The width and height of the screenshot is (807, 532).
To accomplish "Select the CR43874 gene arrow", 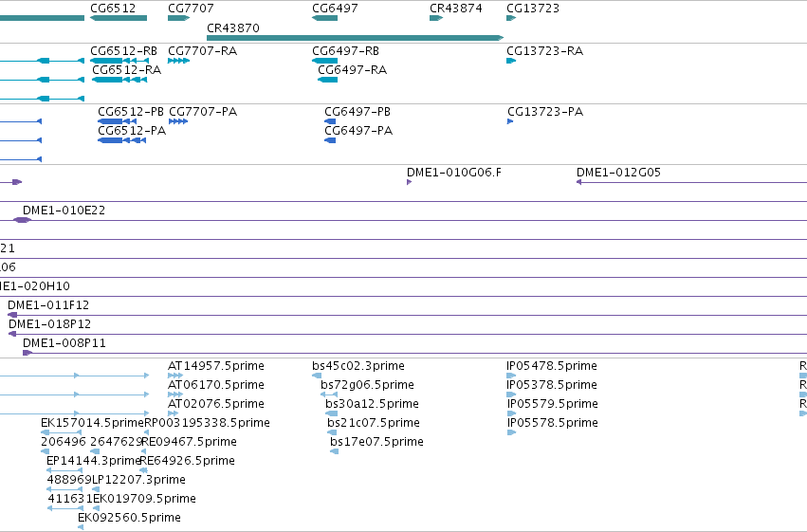I will click(x=436, y=18).
